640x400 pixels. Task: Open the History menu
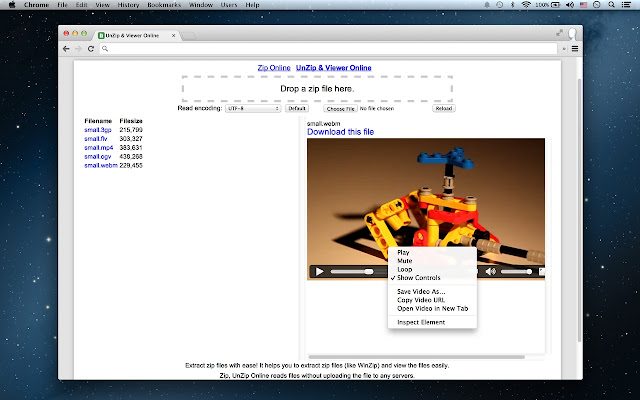pos(128,5)
